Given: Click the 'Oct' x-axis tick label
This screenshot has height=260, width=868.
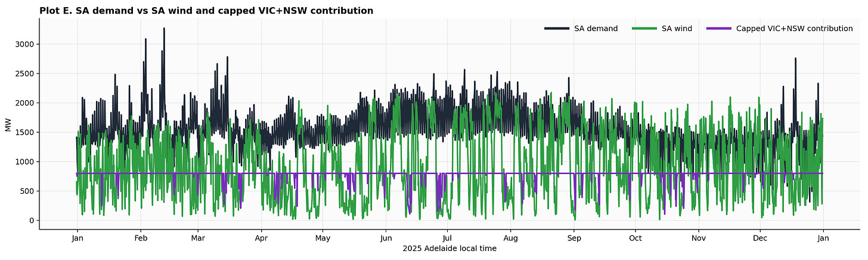Looking at the screenshot, I should 635,237.
